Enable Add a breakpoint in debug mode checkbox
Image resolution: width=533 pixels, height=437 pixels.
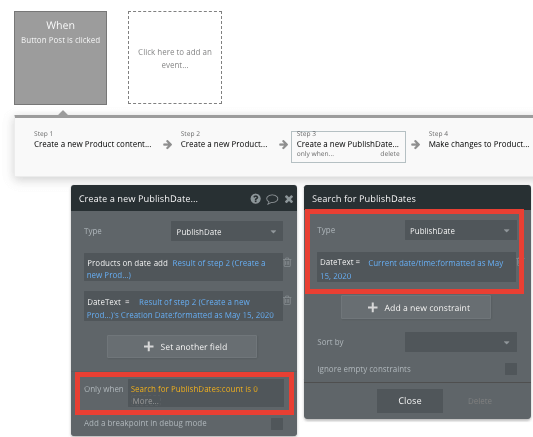click(277, 424)
